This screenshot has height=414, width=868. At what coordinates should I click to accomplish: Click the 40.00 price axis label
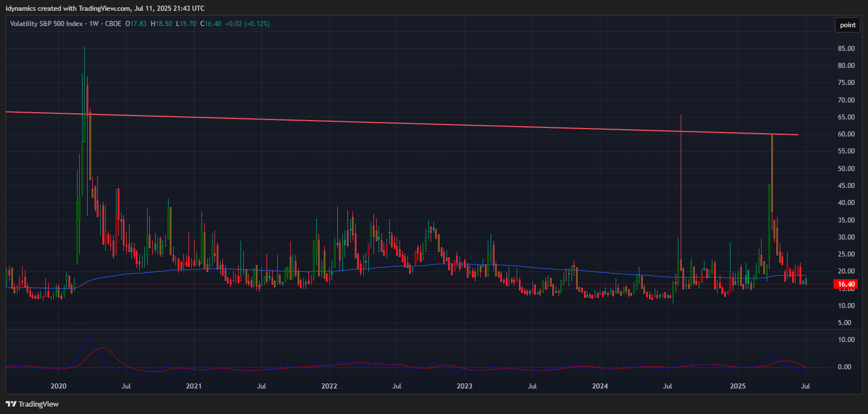tap(846, 203)
